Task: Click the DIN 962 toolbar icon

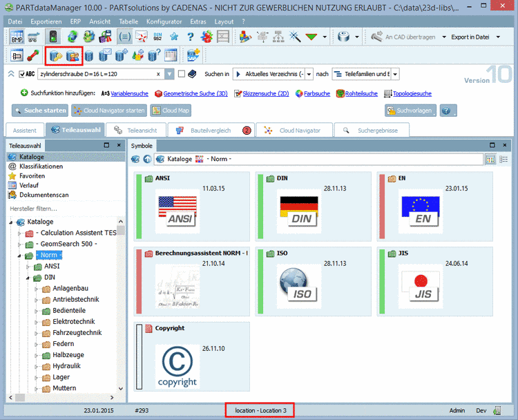Action: (x=158, y=37)
